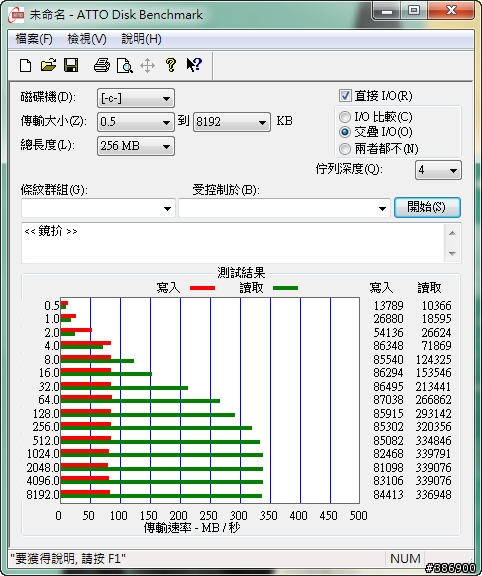Click the green 讀取 legend swatch
The image size is (482, 576).
click(285, 288)
